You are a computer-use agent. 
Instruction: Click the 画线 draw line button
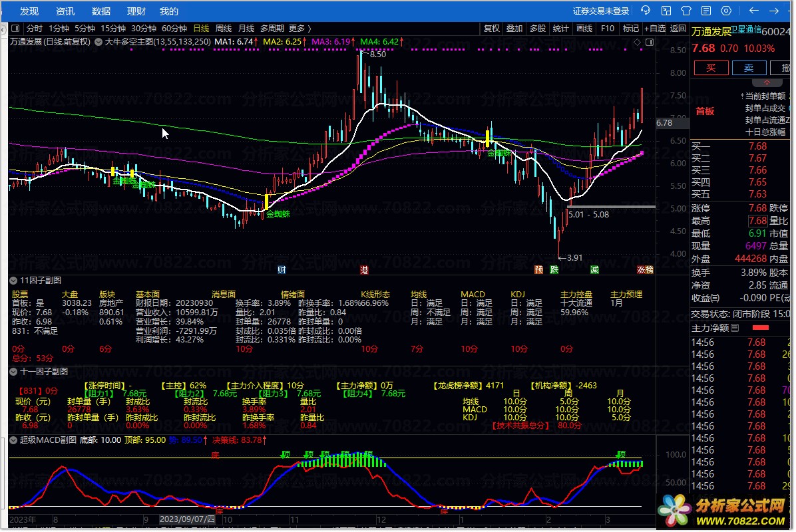pyautogui.click(x=584, y=29)
